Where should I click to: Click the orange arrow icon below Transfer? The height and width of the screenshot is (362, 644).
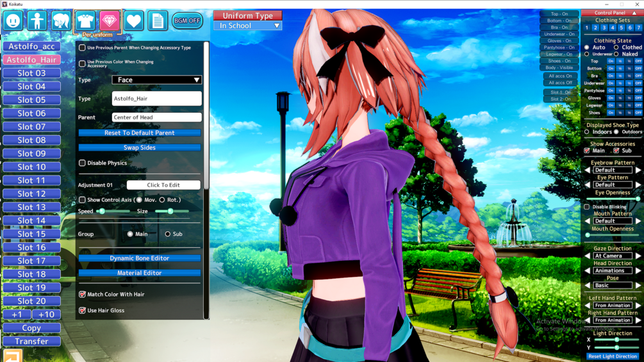13,356
